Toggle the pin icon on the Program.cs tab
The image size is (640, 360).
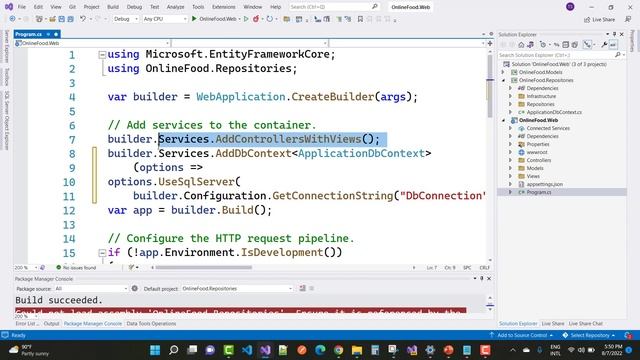[x=48, y=34]
